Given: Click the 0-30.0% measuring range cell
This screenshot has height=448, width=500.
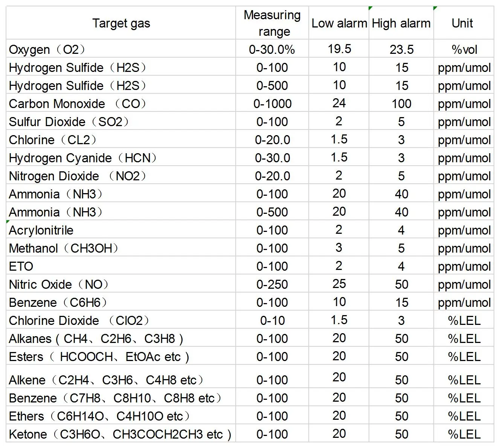Looking at the screenshot, I should (272, 49).
